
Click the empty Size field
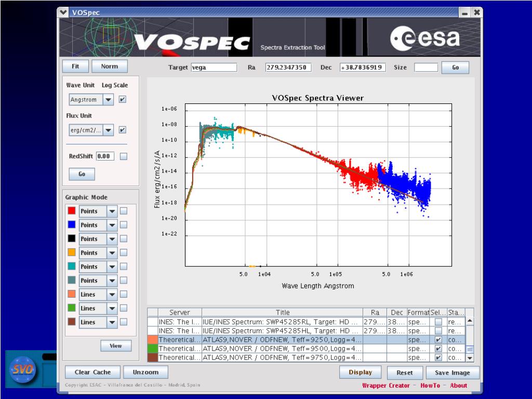(426, 67)
